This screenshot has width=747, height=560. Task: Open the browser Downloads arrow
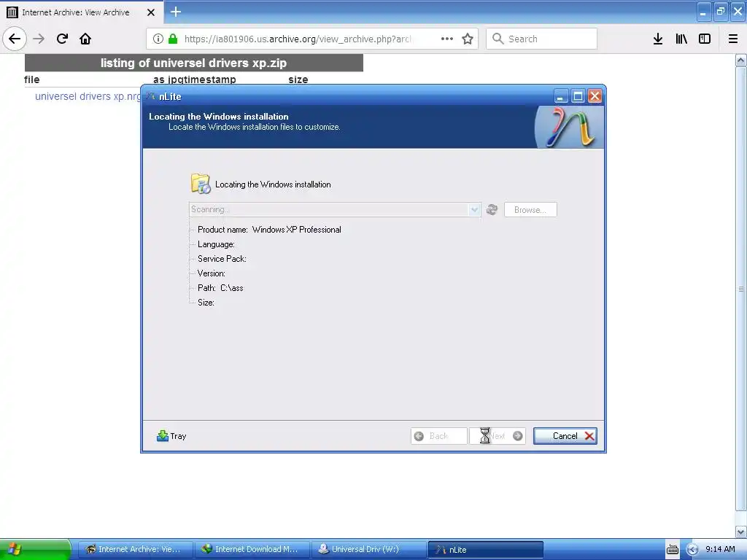(x=658, y=39)
